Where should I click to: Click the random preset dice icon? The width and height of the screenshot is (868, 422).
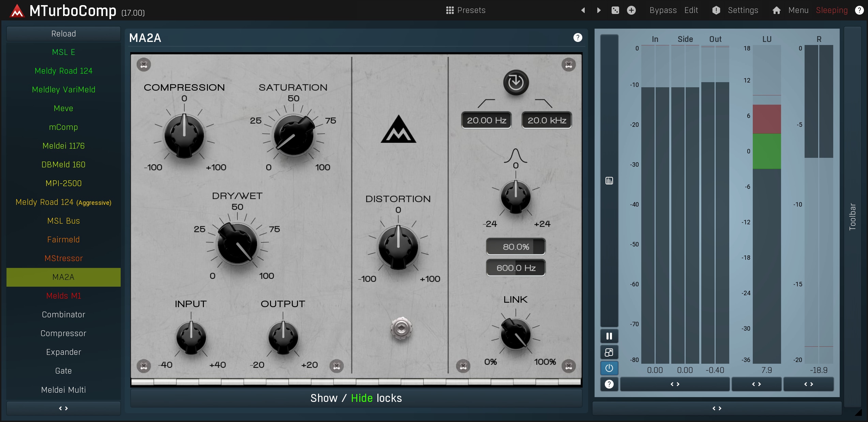pos(615,10)
